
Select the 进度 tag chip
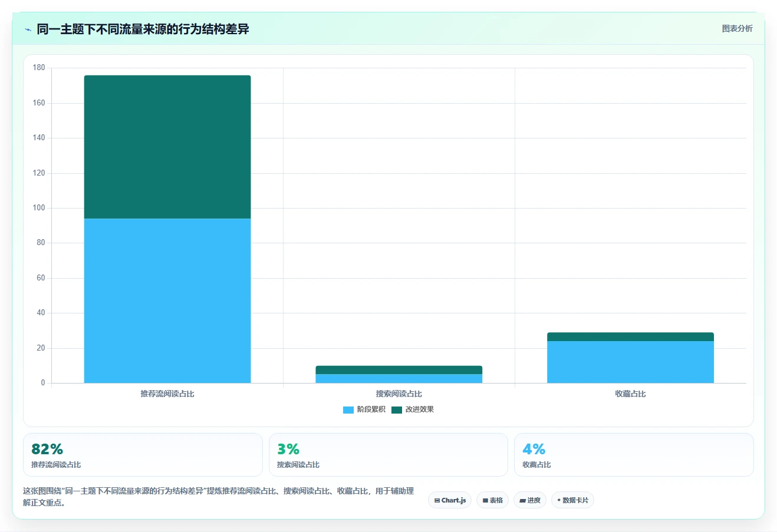coord(530,500)
